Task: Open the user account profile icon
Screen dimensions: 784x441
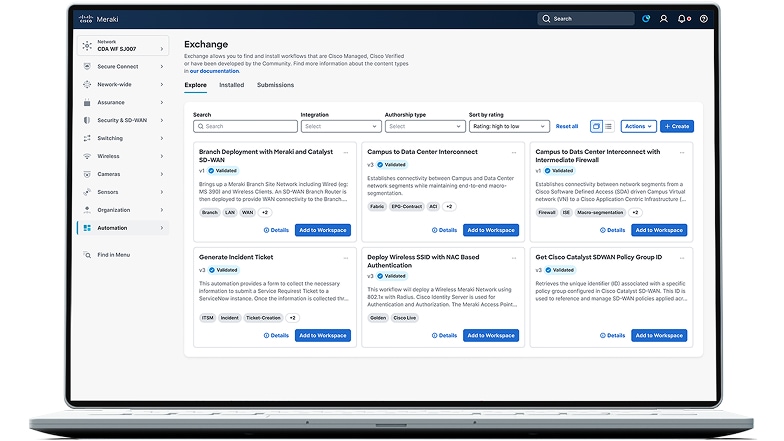Action: [663, 18]
